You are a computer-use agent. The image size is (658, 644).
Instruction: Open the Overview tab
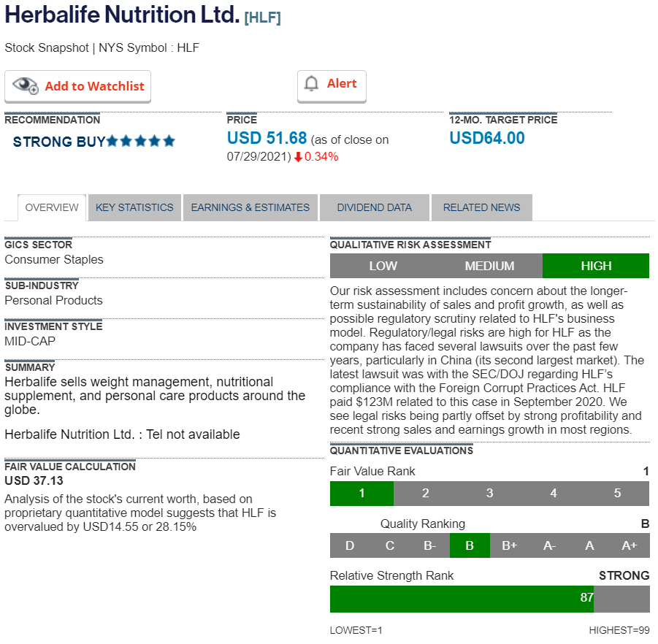pyautogui.click(x=52, y=207)
